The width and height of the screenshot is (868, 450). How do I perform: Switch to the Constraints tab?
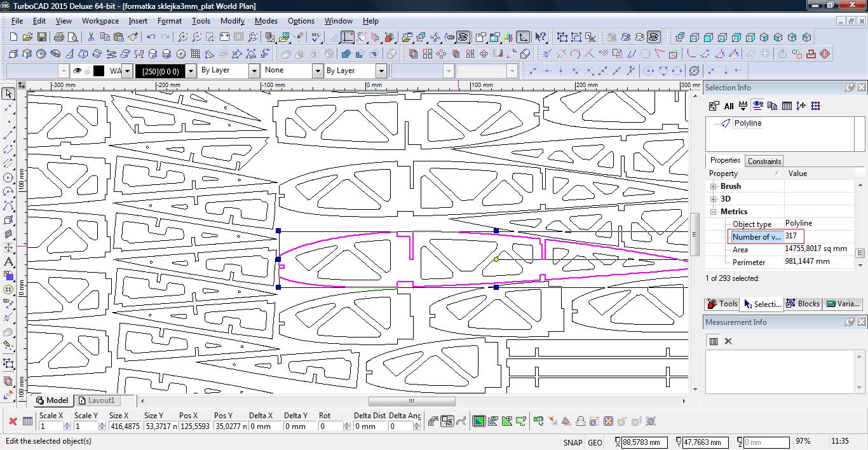[764, 161]
